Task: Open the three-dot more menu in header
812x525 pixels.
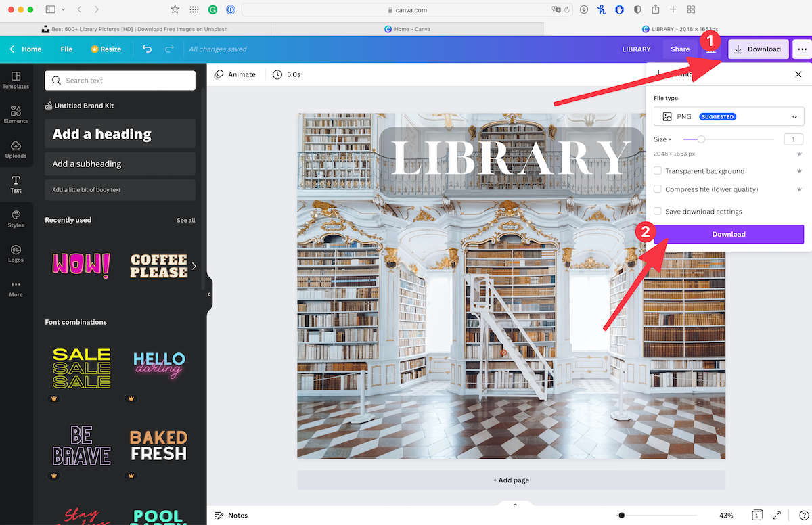Action: tap(802, 49)
